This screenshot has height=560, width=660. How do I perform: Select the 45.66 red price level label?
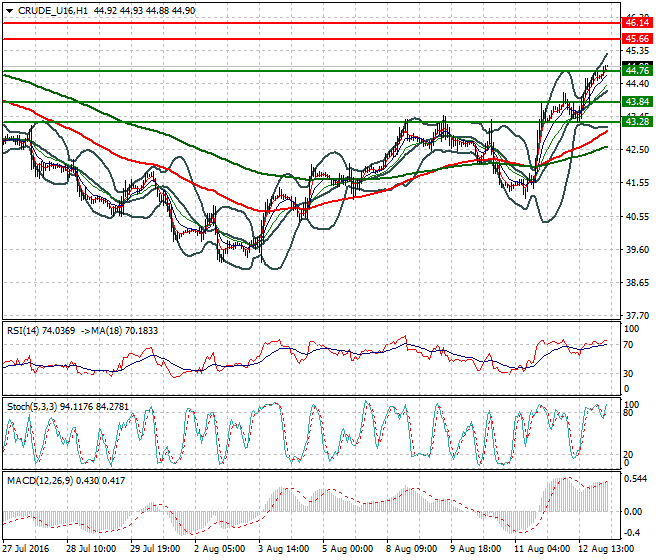tap(637, 39)
